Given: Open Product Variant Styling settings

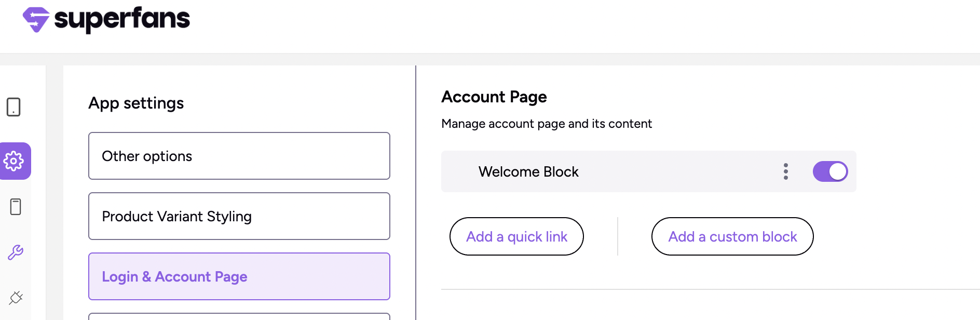Looking at the screenshot, I should [x=239, y=216].
